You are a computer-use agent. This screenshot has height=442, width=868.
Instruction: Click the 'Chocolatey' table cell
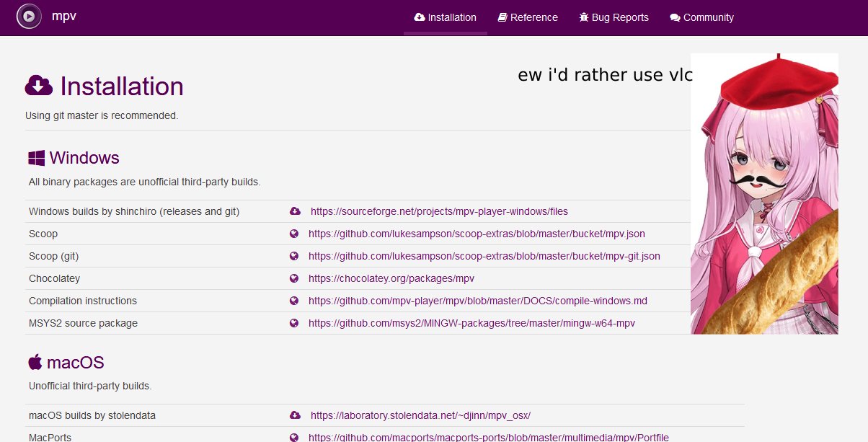pyautogui.click(x=55, y=278)
